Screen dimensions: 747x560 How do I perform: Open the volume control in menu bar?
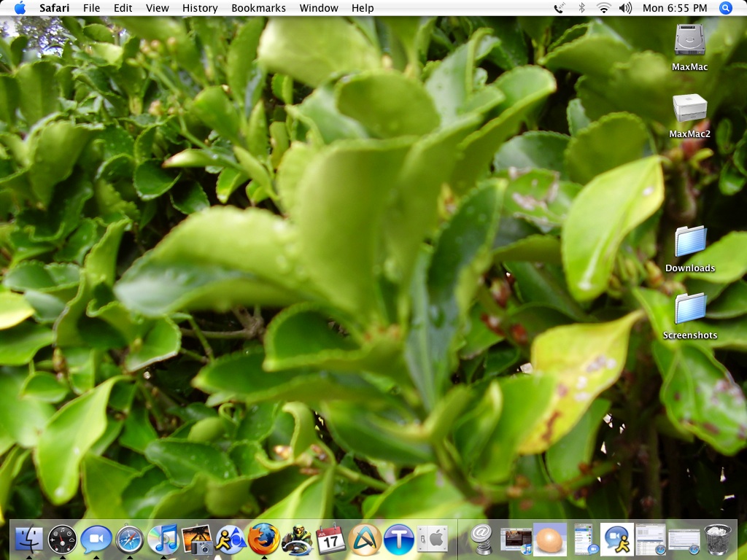tap(625, 8)
